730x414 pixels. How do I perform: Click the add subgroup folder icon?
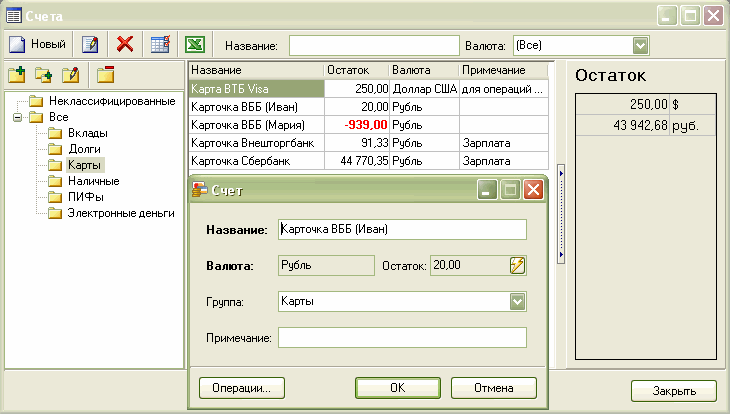point(43,75)
